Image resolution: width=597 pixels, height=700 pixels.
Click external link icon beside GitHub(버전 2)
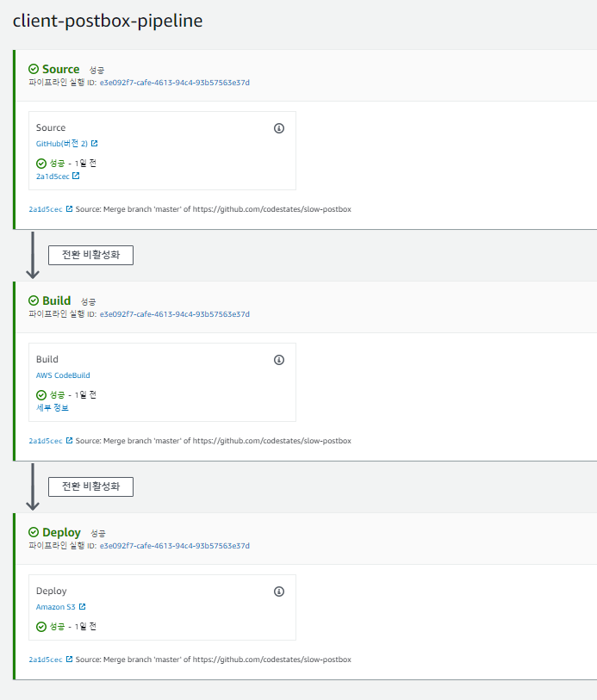(95, 144)
